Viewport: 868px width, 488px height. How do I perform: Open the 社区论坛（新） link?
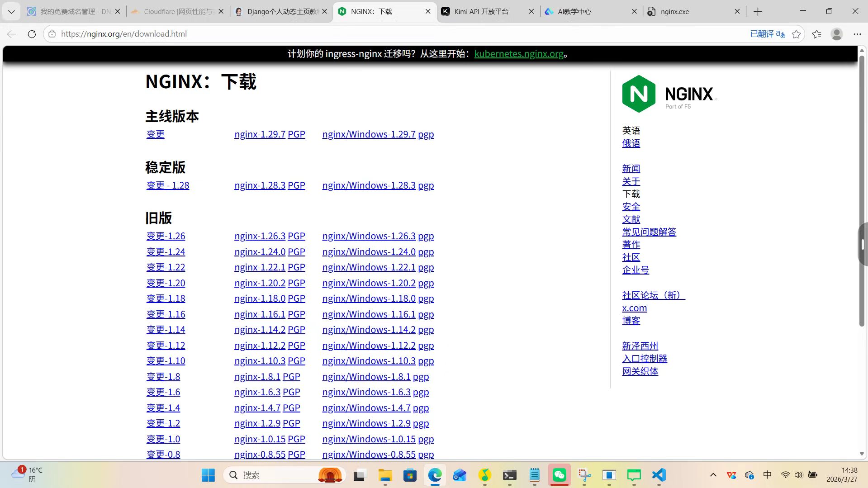654,295
